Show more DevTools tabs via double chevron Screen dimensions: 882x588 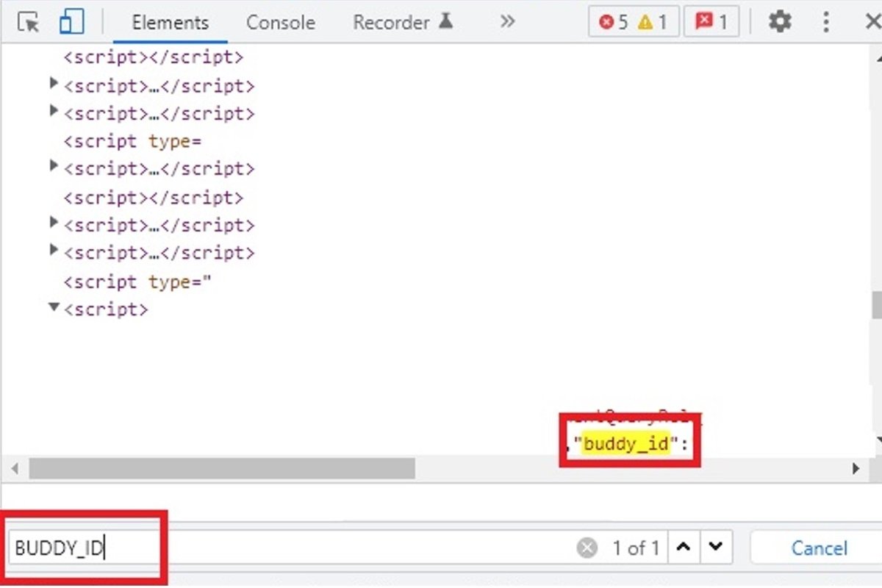[507, 22]
